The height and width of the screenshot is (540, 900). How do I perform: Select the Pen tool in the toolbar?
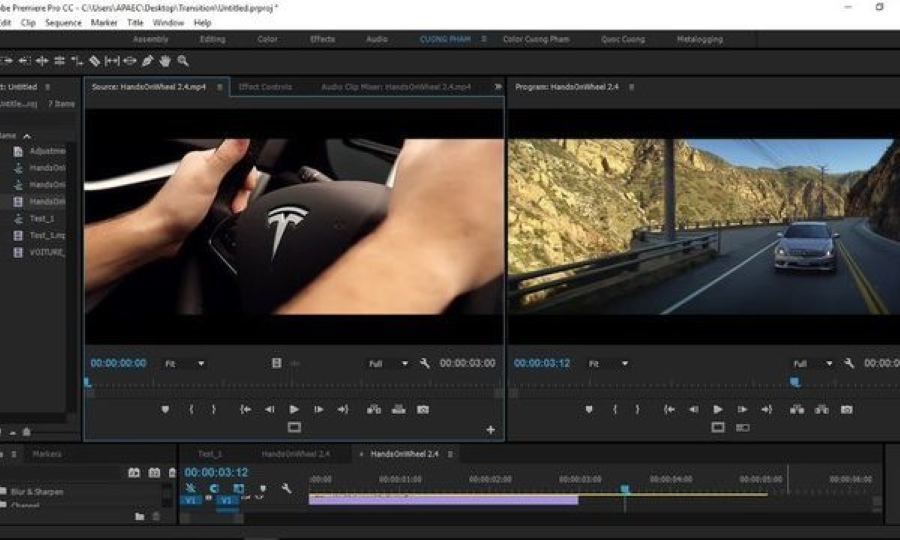147,61
